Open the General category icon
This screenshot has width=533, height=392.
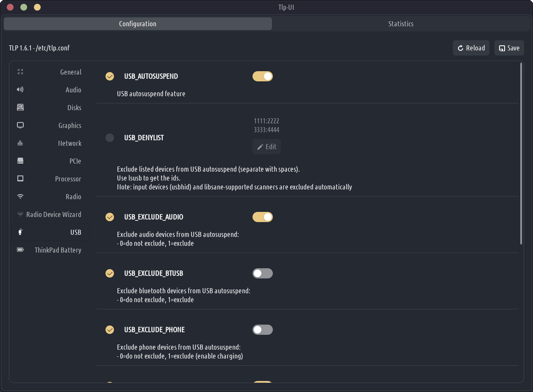coord(20,72)
